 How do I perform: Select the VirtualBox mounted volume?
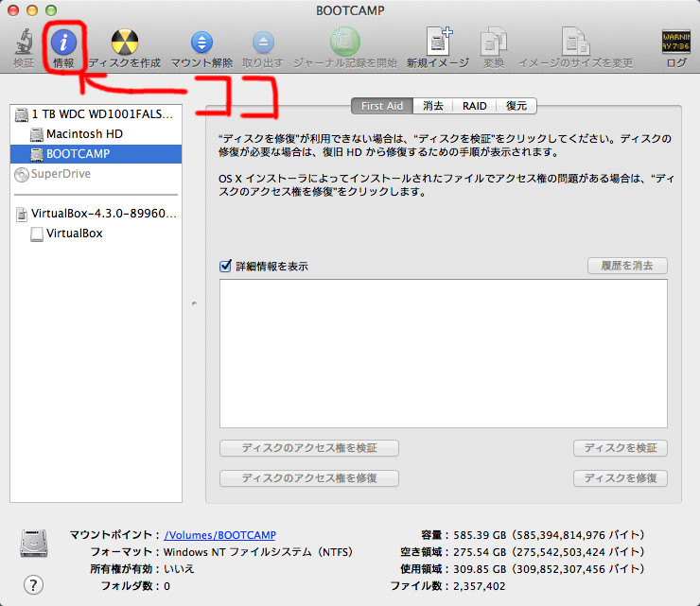click(x=96, y=234)
